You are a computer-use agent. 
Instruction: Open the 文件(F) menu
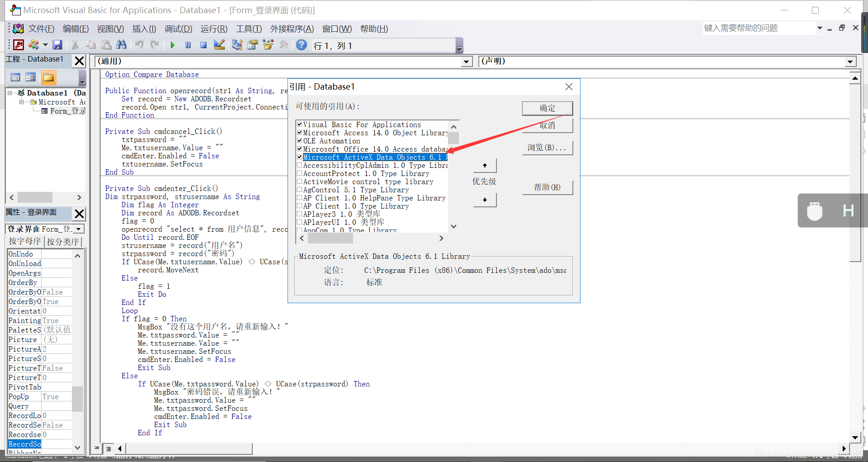pyautogui.click(x=41, y=29)
